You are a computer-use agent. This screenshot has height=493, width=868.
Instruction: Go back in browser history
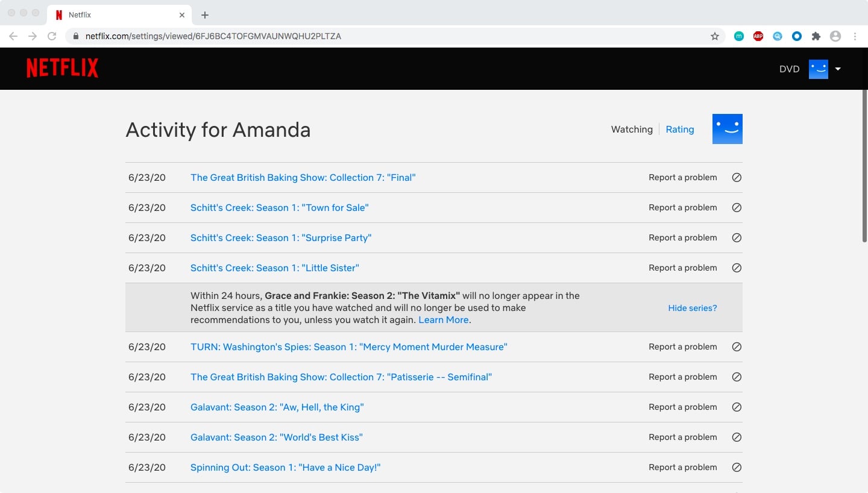pos(13,36)
